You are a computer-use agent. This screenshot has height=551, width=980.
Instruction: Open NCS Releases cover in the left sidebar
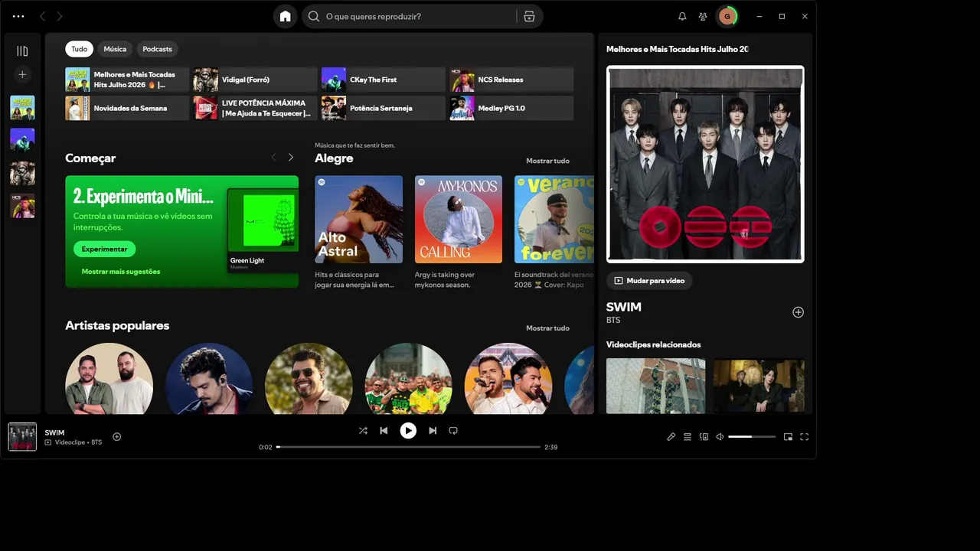[22, 206]
